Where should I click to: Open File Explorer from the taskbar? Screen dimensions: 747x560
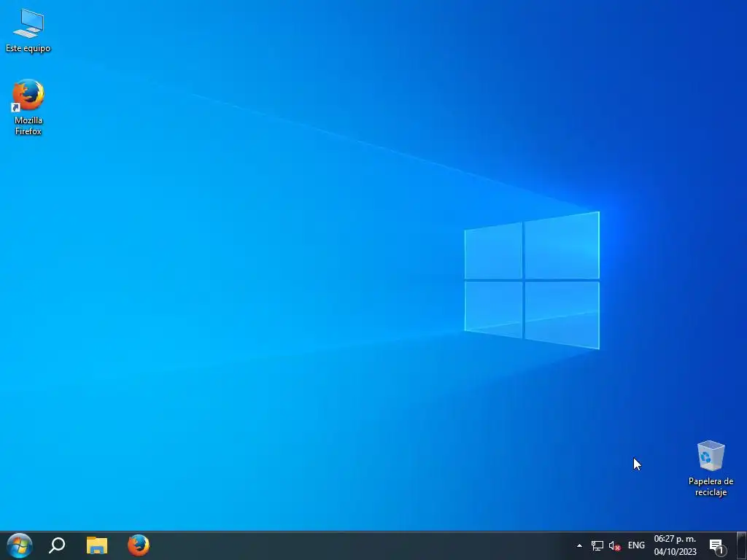pyautogui.click(x=97, y=545)
